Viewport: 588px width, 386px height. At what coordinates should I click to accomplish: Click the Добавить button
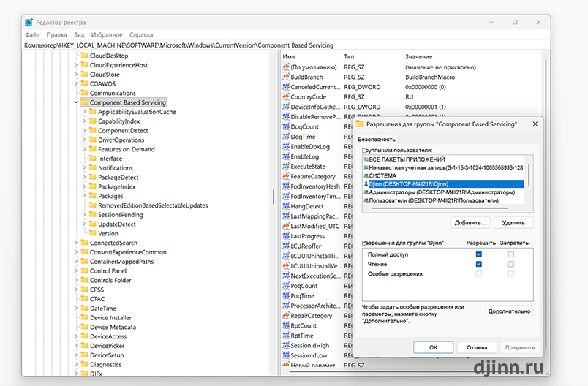tap(470, 222)
